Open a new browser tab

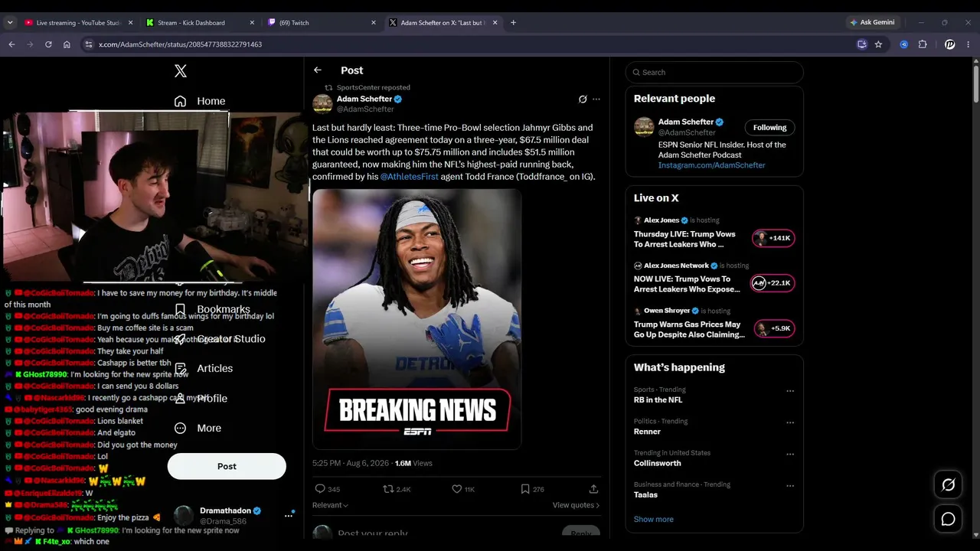pos(513,23)
